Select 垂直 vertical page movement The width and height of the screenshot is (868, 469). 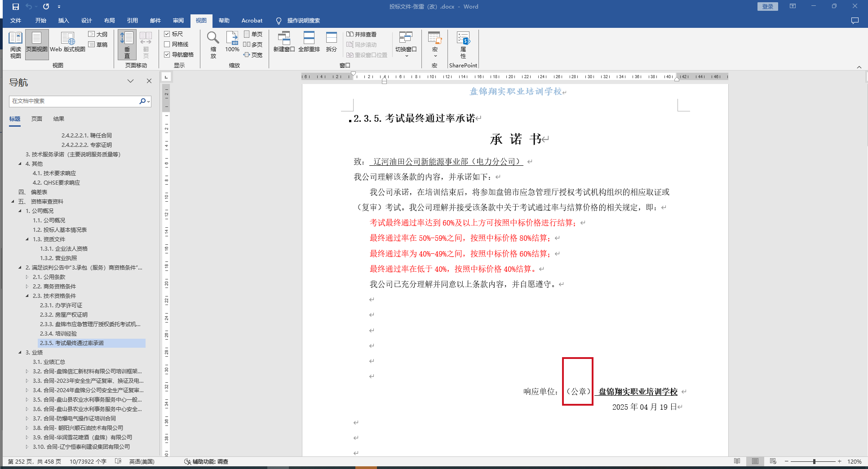click(127, 45)
